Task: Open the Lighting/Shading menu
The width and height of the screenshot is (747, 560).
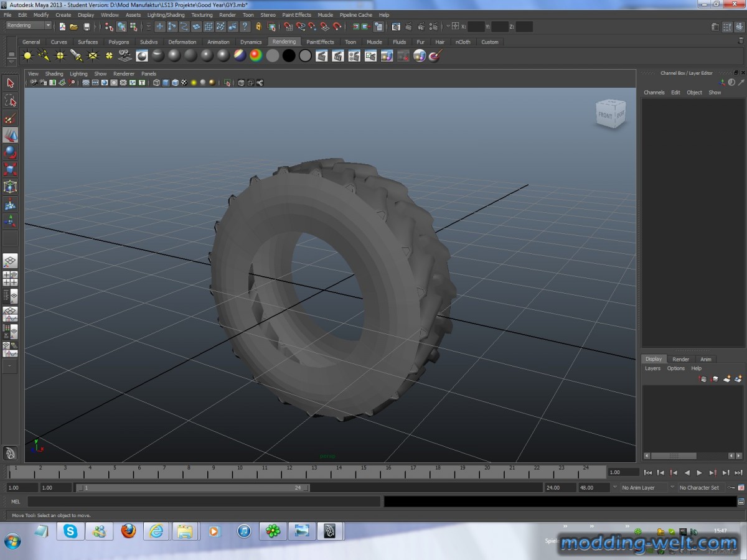Action: tap(166, 15)
